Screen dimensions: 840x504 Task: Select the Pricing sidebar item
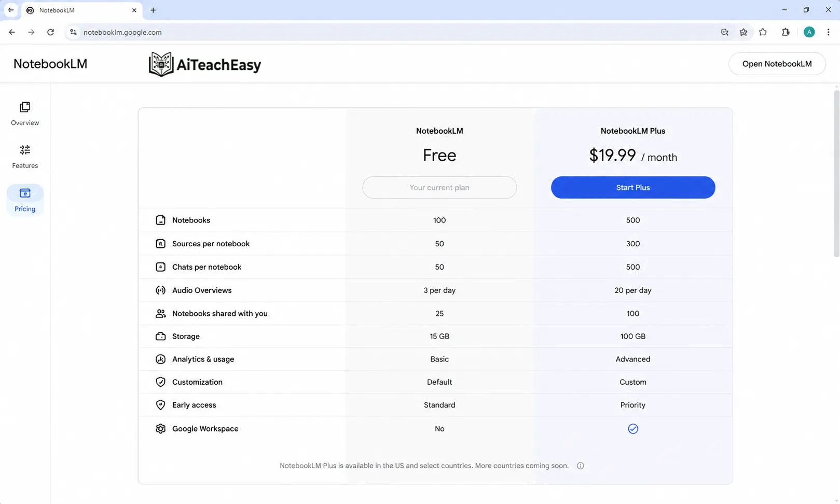[x=25, y=200]
